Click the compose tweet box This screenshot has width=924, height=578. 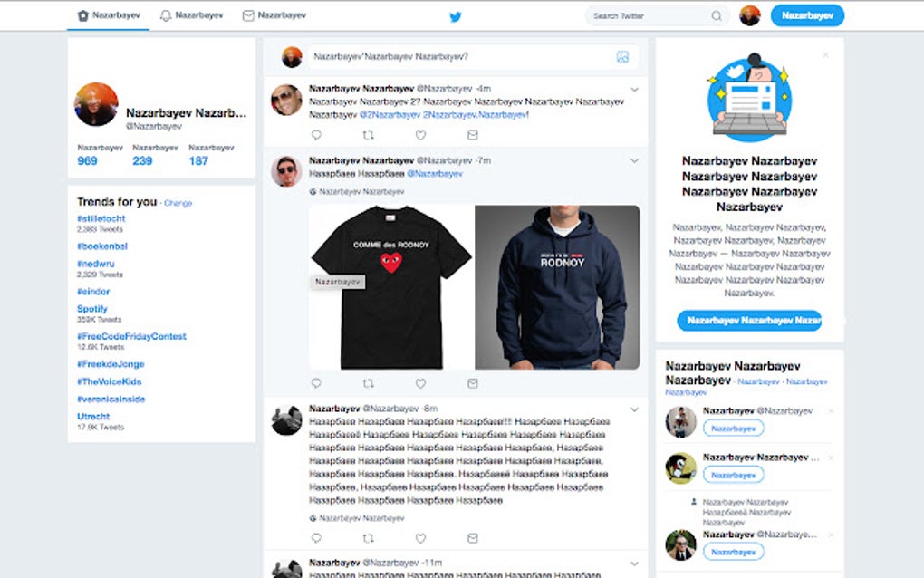(471, 56)
